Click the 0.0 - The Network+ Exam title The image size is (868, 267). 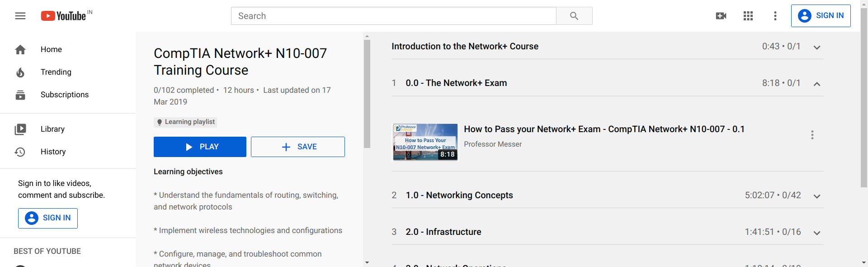tap(456, 83)
